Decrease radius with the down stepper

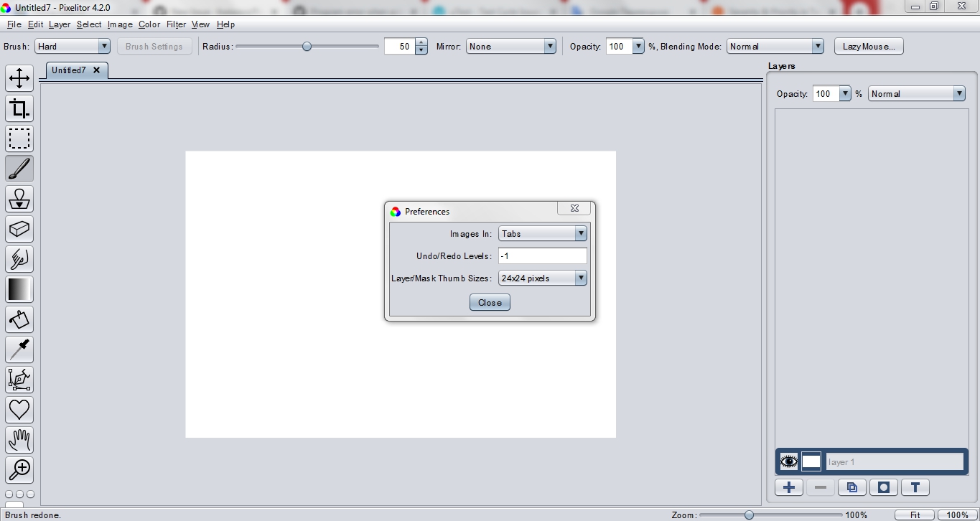click(421, 50)
